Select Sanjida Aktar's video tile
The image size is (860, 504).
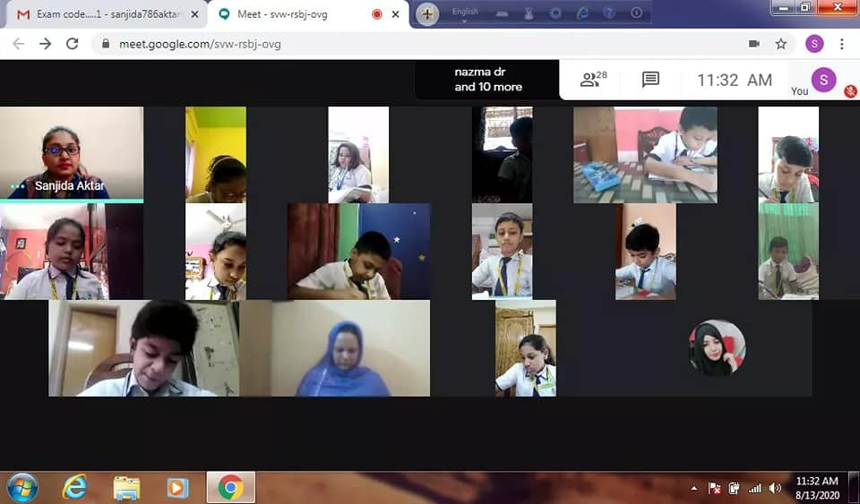pyautogui.click(x=72, y=152)
